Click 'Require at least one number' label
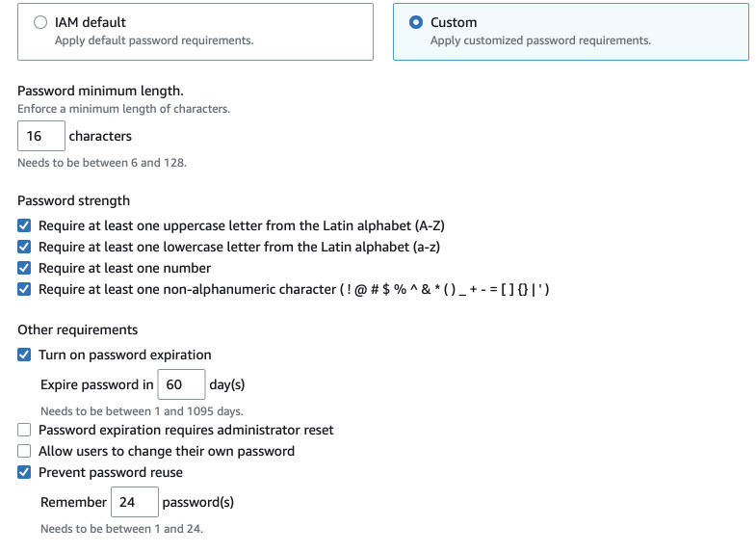The image size is (756, 553). pyautogui.click(x=125, y=268)
